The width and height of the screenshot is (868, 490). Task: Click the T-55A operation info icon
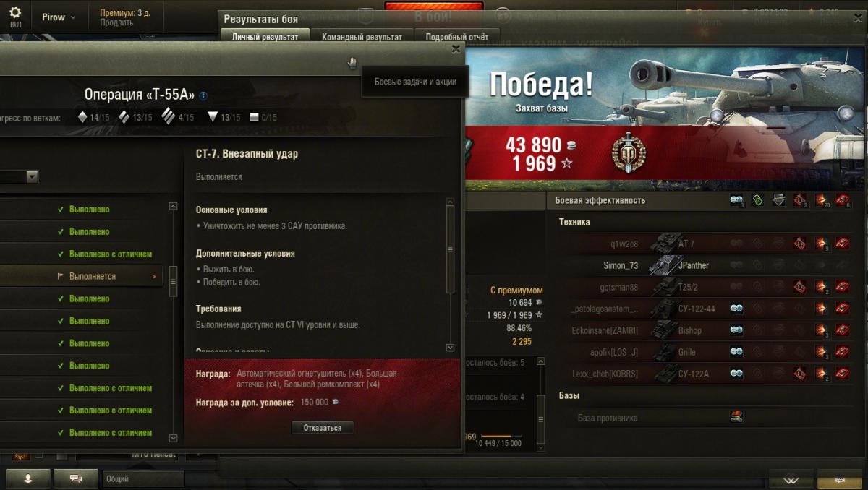tap(203, 95)
